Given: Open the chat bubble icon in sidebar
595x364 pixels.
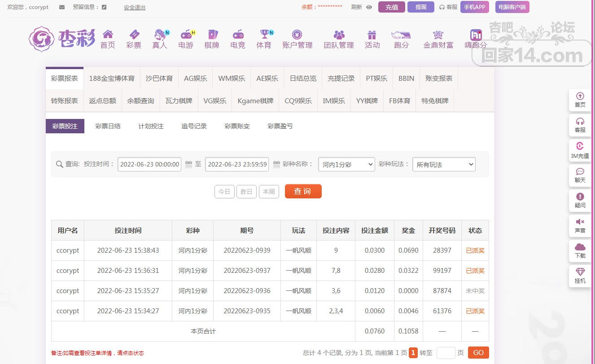Looking at the screenshot, I should click(580, 172).
